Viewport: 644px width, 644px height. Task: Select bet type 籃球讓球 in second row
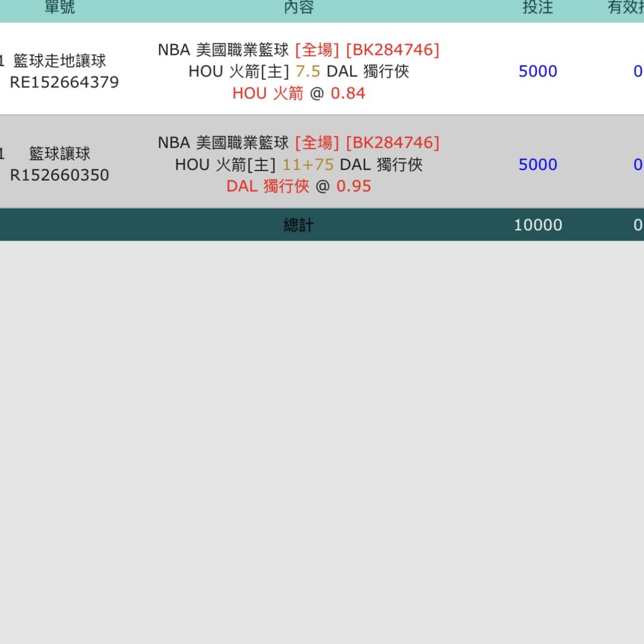coord(60,154)
